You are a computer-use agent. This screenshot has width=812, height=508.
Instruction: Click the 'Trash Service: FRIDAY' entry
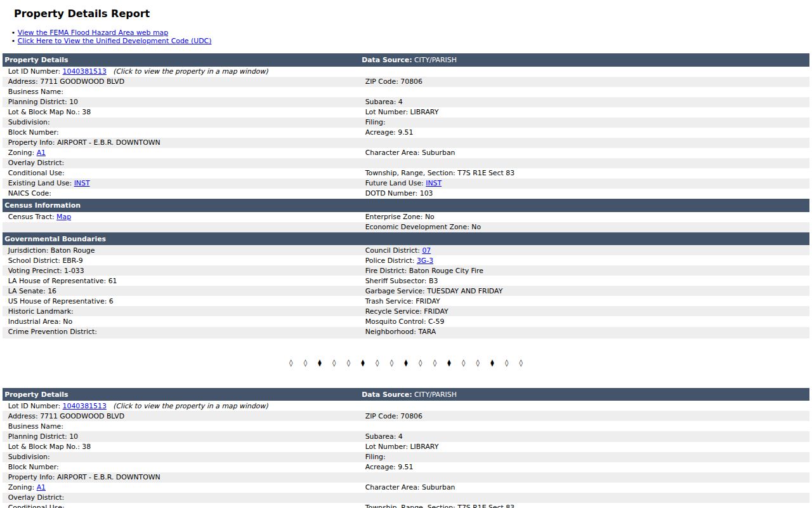(403, 301)
